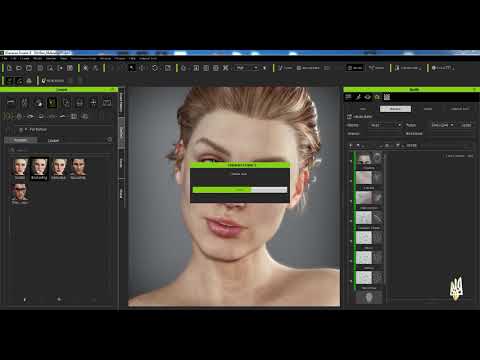
Task: Open the right dropdown in the Modify panel settings row
Action: point(443,125)
